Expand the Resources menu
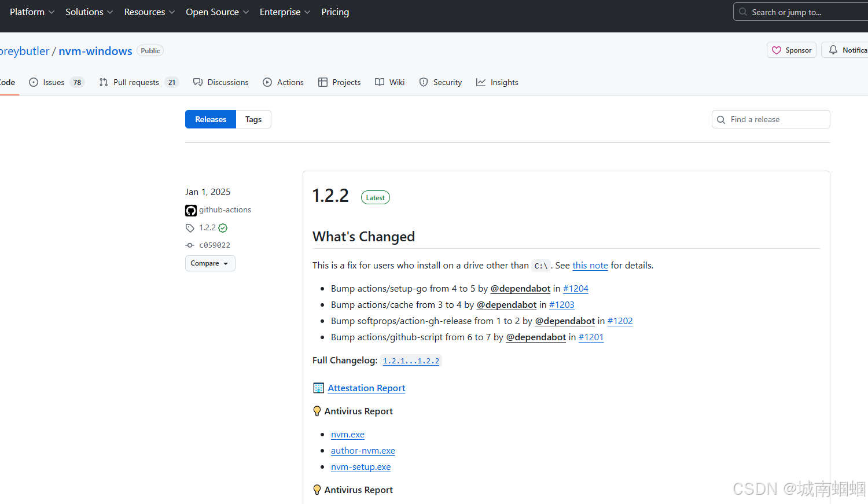The width and height of the screenshot is (868, 504). pyautogui.click(x=149, y=12)
